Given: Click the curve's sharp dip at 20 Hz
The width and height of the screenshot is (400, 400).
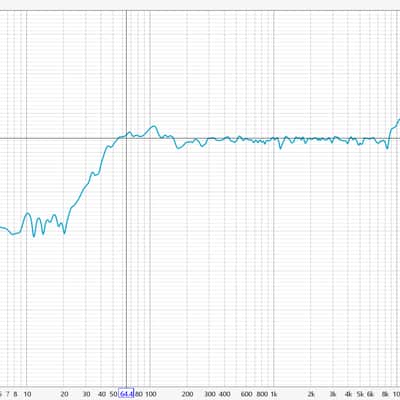Looking at the screenshot, I should point(64,233).
